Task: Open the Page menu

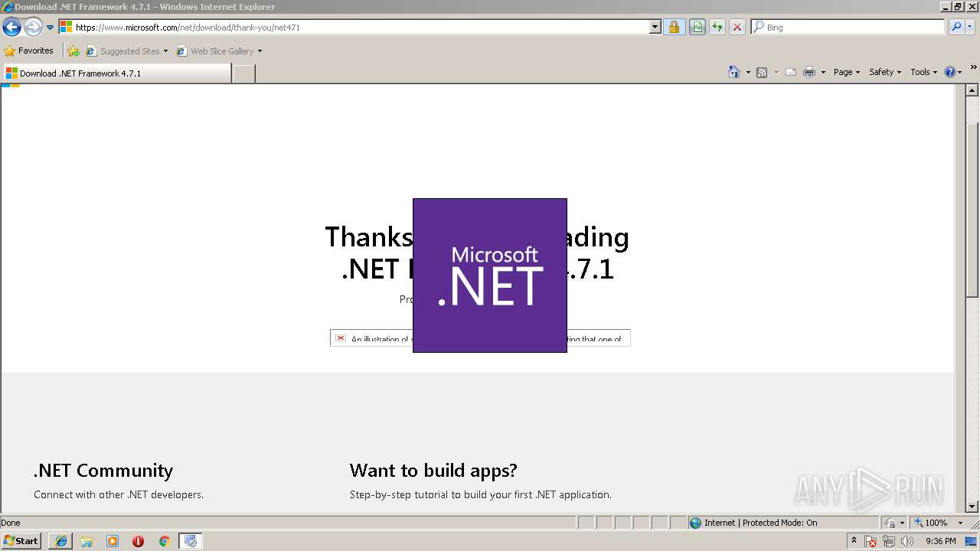Action: (x=847, y=72)
